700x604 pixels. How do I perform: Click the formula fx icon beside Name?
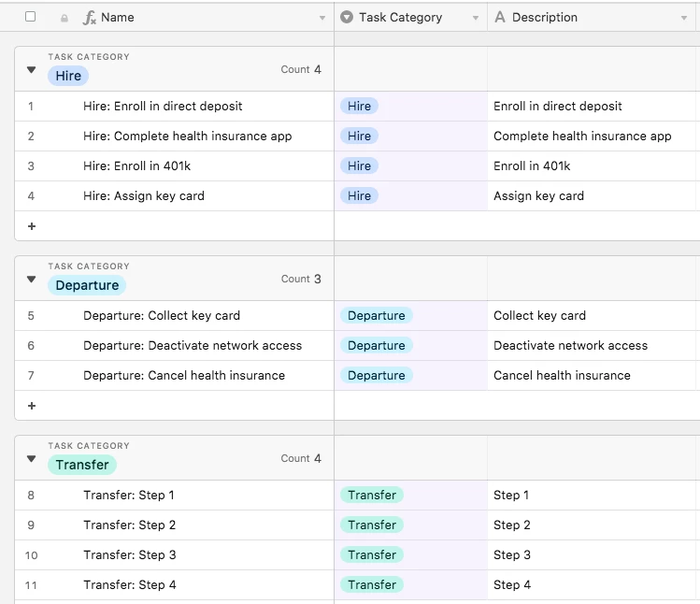90,18
